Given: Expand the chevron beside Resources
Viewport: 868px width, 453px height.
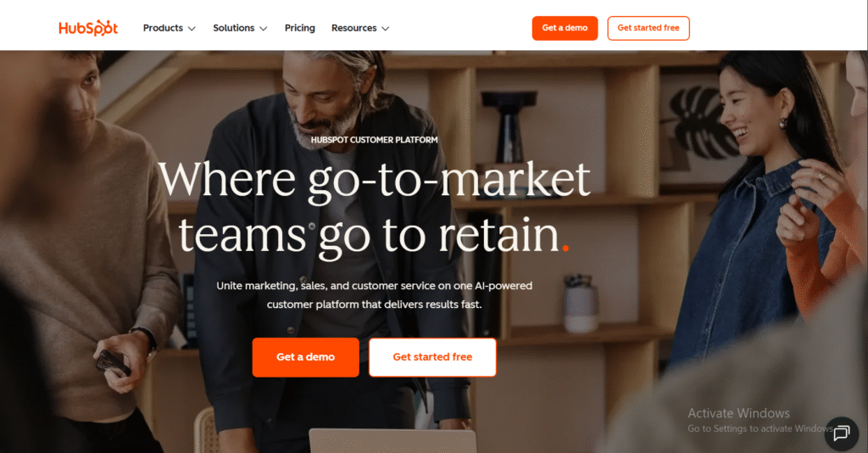Looking at the screenshot, I should [x=386, y=29].
